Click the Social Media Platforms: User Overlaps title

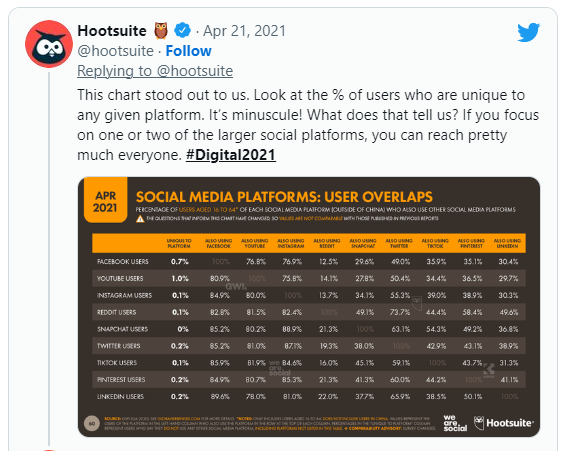tap(284, 197)
